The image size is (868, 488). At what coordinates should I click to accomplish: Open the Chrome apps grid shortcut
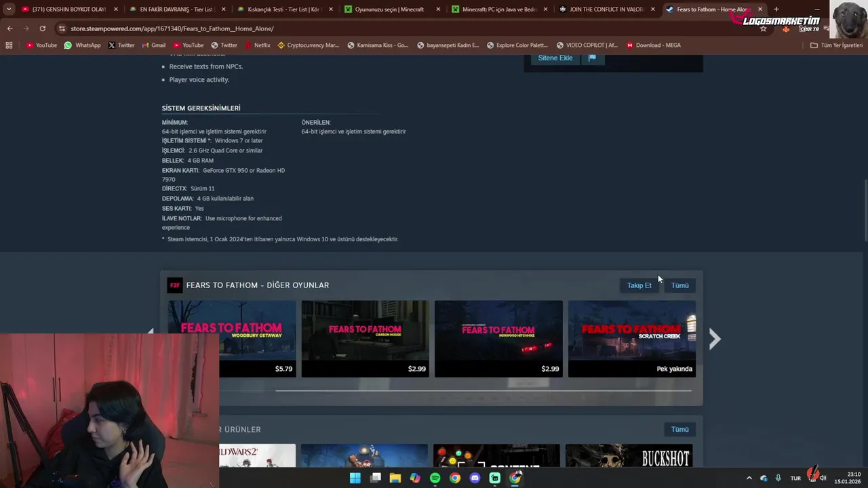9,45
